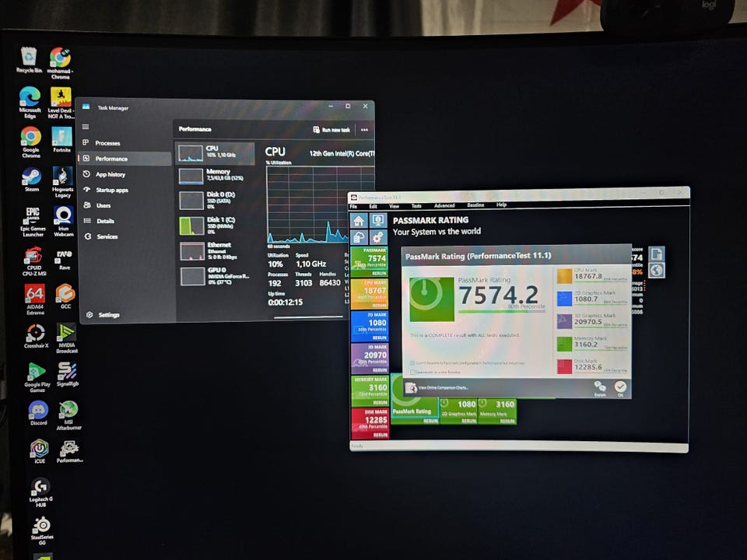Open PerformanceTest home screen icon
747x560 pixels.
(x=359, y=220)
